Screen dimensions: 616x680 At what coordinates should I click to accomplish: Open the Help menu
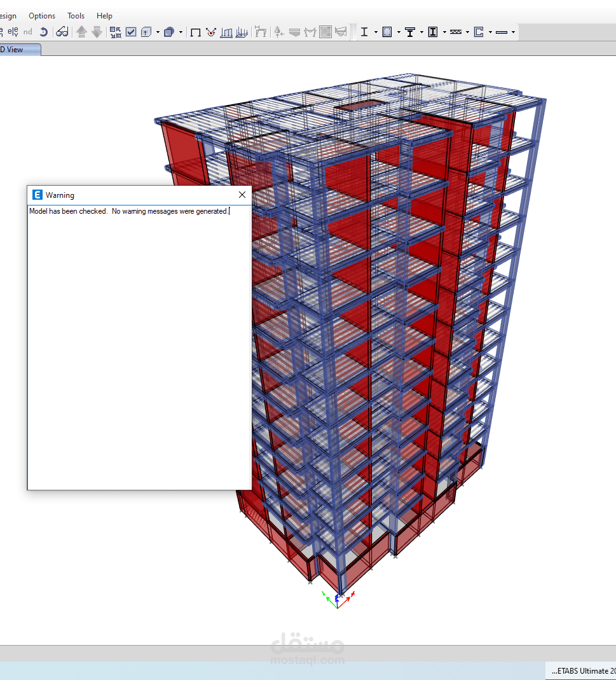104,16
